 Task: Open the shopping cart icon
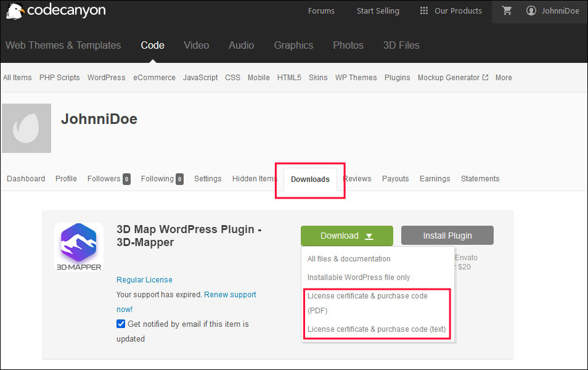click(507, 11)
